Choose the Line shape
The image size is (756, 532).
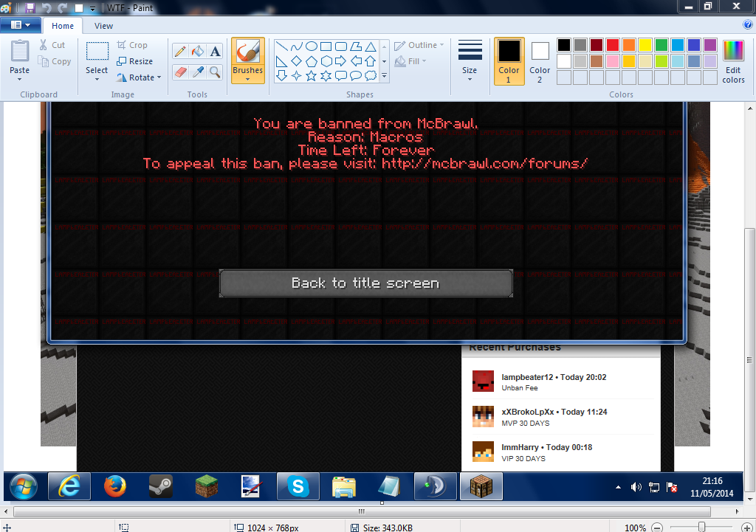click(282, 46)
